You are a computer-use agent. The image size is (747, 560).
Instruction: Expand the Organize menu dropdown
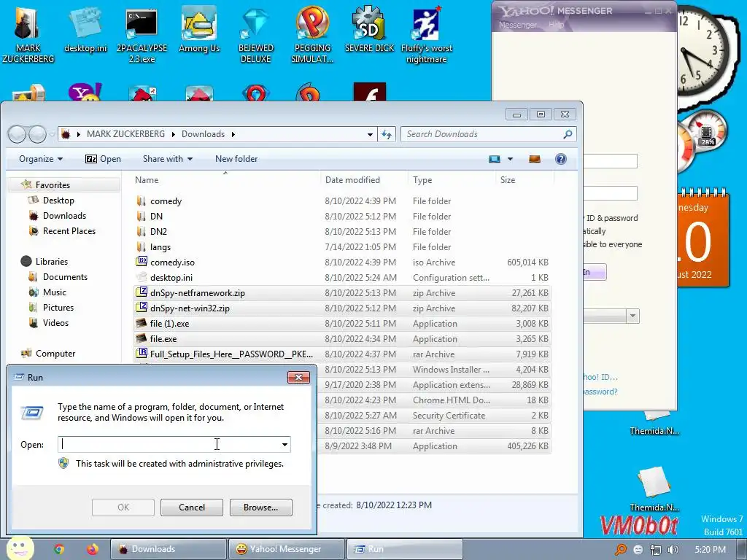[x=60, y=159]
